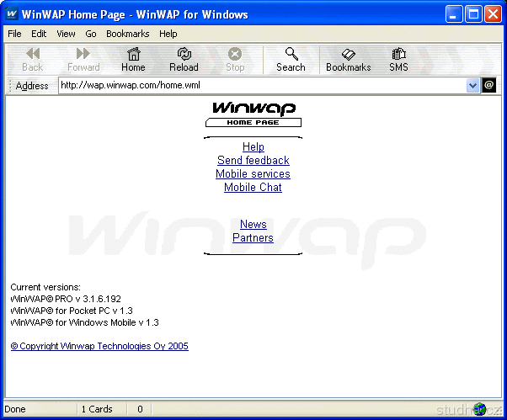Open the Search magnifier tool

(x=291, y=54)
